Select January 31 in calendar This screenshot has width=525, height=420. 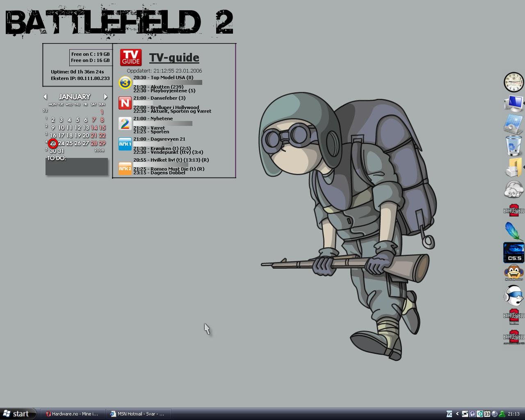point(61,151)
